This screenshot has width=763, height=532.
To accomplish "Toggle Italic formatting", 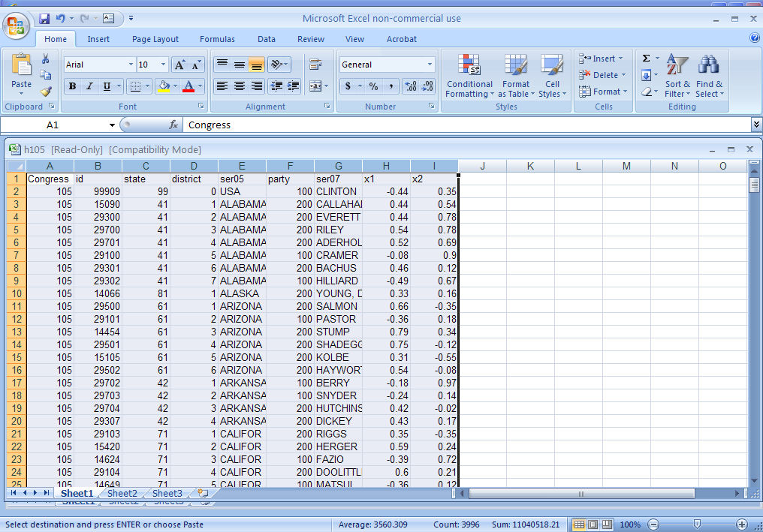I will [x=89, y=86].
